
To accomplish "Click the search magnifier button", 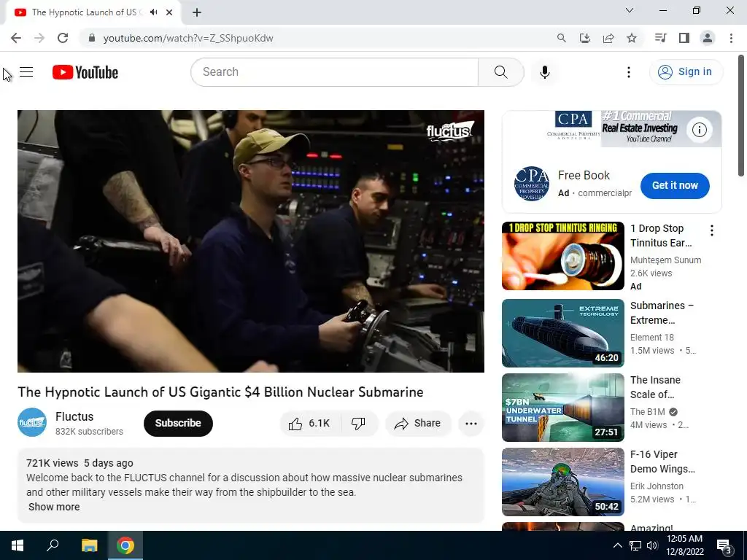I will click(x=500, y=72).
